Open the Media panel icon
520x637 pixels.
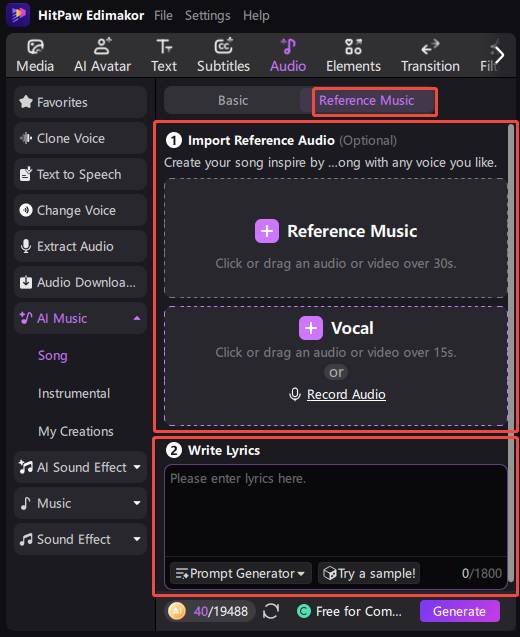[35, 47]
